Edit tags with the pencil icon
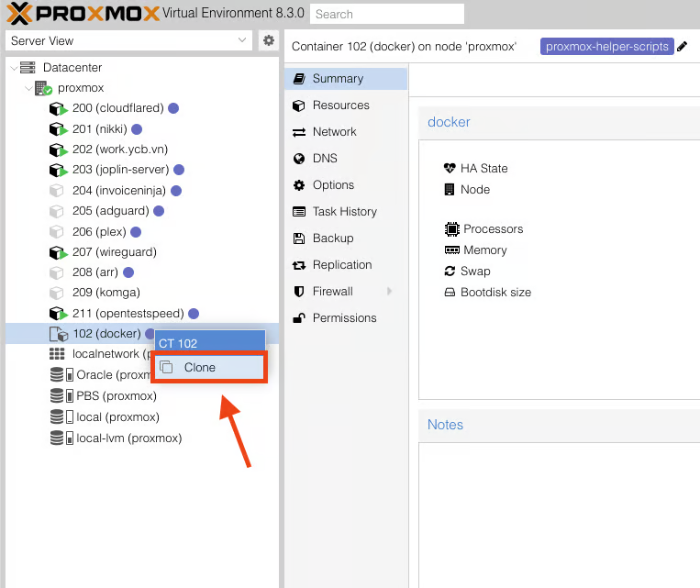Screen dimensions: 700x588 click(682, 47)
